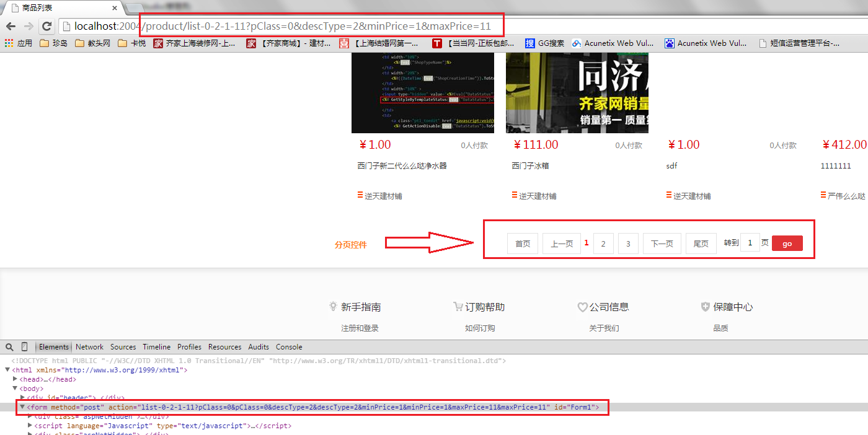Click the ¥111.00 price text
Screen dimensions: 868x435
pyautogui.click(x=536, y=145)
